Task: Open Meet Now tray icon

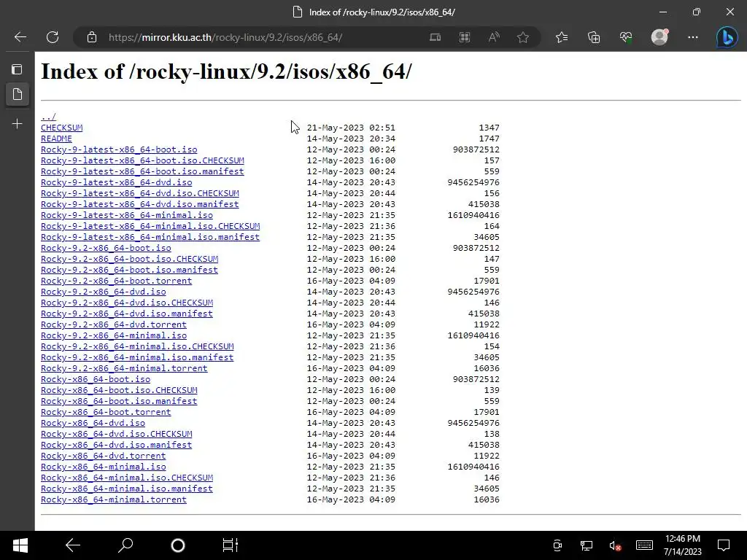Action: [557, 545]
